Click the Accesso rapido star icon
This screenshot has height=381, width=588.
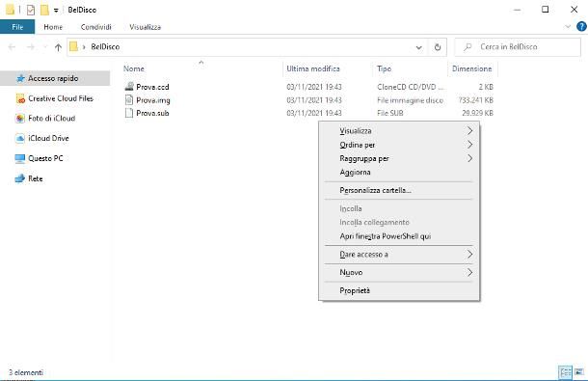(x=20, y=78)
